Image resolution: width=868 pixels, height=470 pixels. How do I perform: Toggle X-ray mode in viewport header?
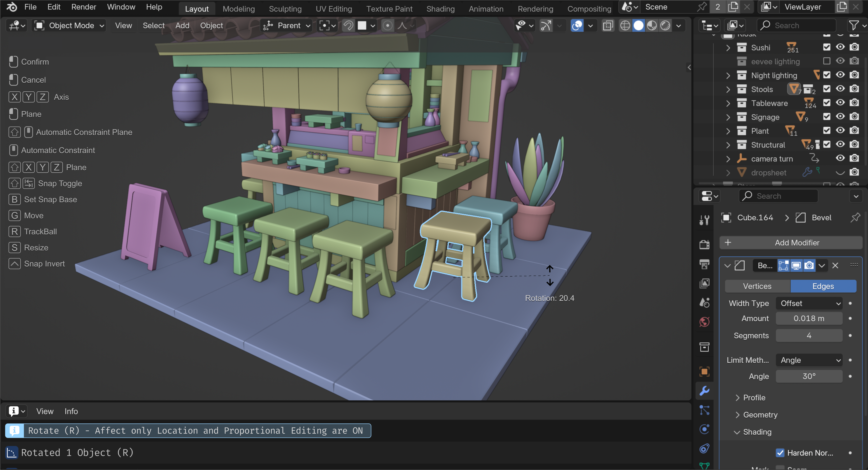pyautogui.click(x=608, y=26)
